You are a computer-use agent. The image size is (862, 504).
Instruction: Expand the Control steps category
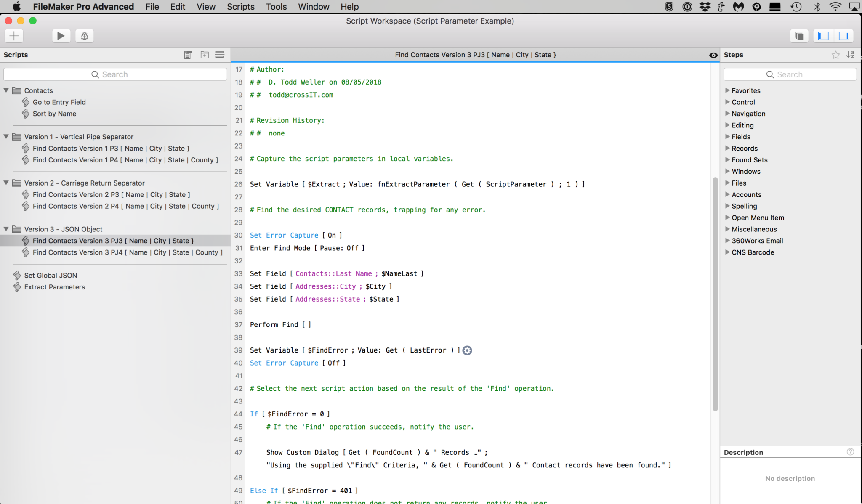727,102
